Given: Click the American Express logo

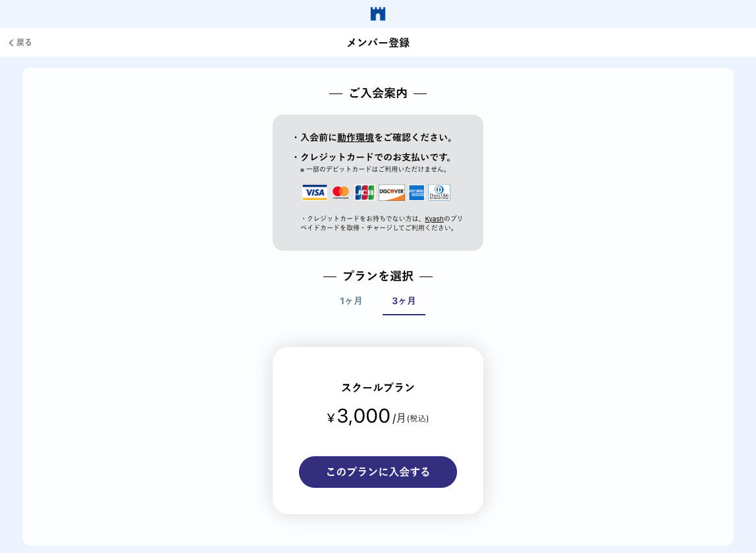Looking at the screenshot, I should (x=416, y=192).
